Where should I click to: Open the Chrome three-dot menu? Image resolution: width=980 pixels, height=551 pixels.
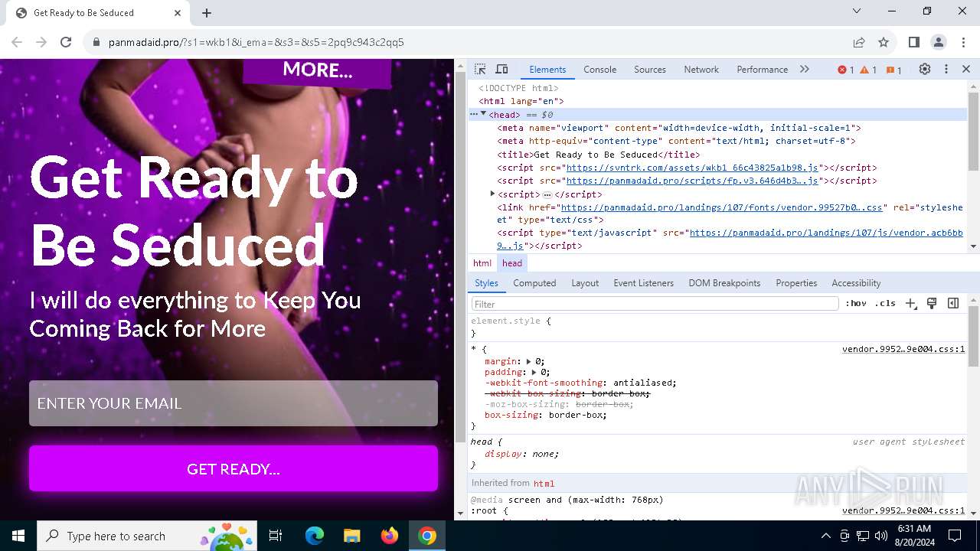963,42
